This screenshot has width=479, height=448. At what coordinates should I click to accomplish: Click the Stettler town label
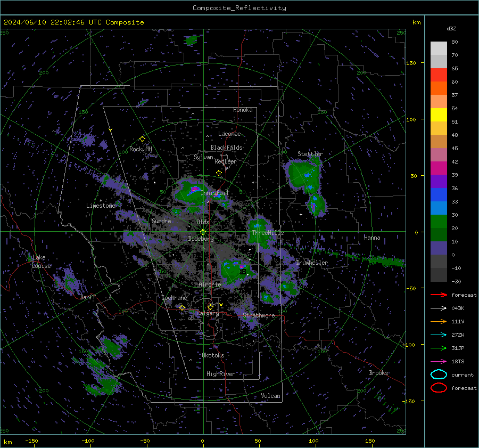310,154
